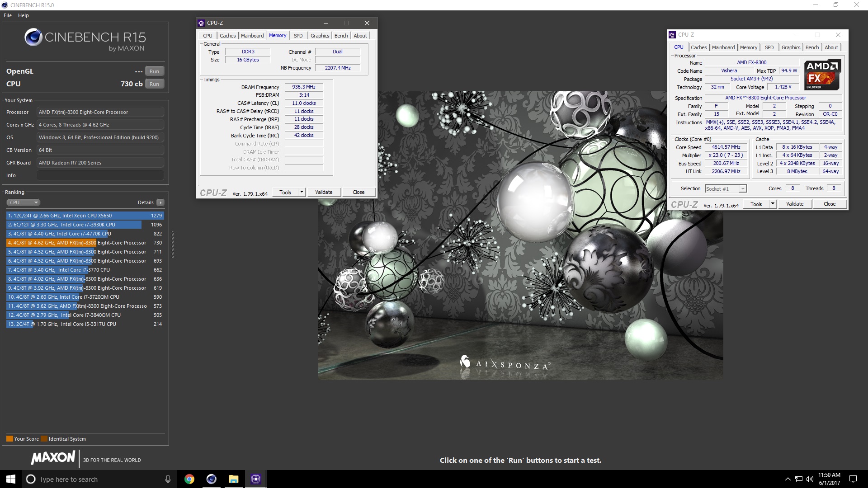Viewport: 868px width, 489px height.
Task: Open Memory tab in right CPU-Z window
Action: 749,47
